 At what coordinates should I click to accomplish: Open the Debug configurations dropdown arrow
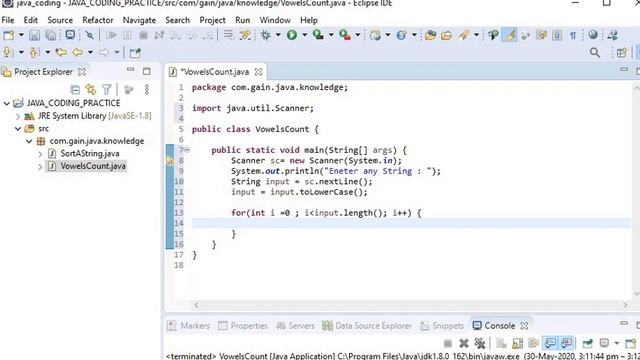pyautogui.click(x=278, y=35)
